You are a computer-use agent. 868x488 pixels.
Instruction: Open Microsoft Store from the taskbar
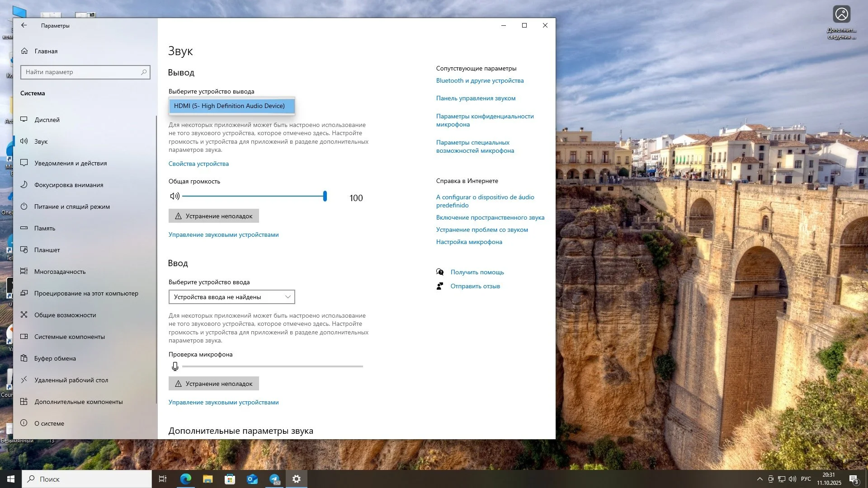point(230,479)
